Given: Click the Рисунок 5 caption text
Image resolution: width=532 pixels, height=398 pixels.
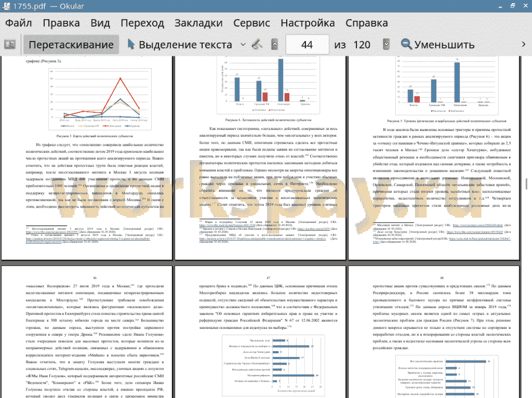Looking at the screenshot, I should (x=447, y=121).
